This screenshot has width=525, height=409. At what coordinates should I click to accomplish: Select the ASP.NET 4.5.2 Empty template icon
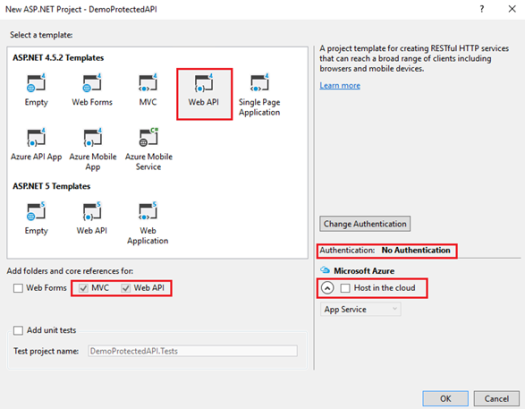pyautogui.click(x=36, y=83)
